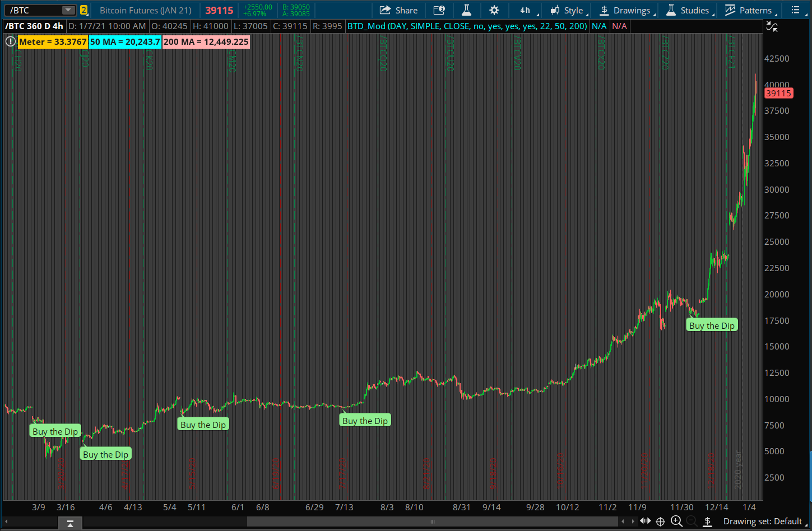This screenshot has height=531, width=812.
Task: Click the exclamation warning icon near Meter
Action: 10,41
